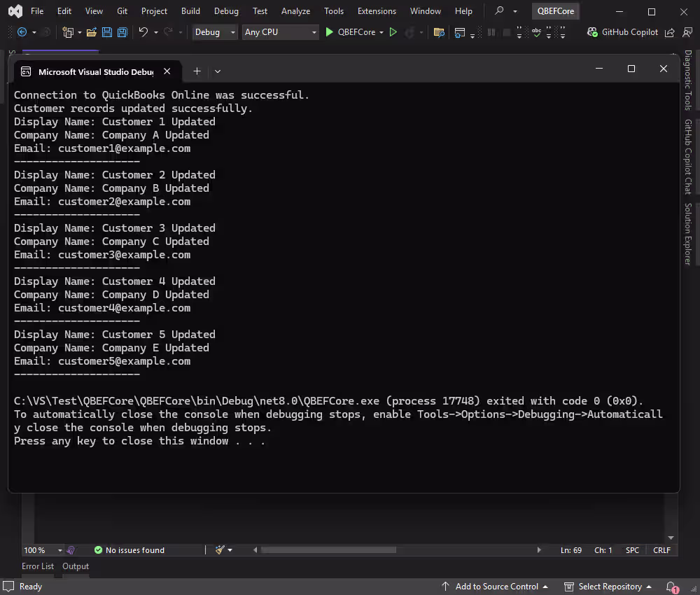This screenshot has width=700, height=595.
Task: Click the Save file icon
Action: tap(107, 32)
